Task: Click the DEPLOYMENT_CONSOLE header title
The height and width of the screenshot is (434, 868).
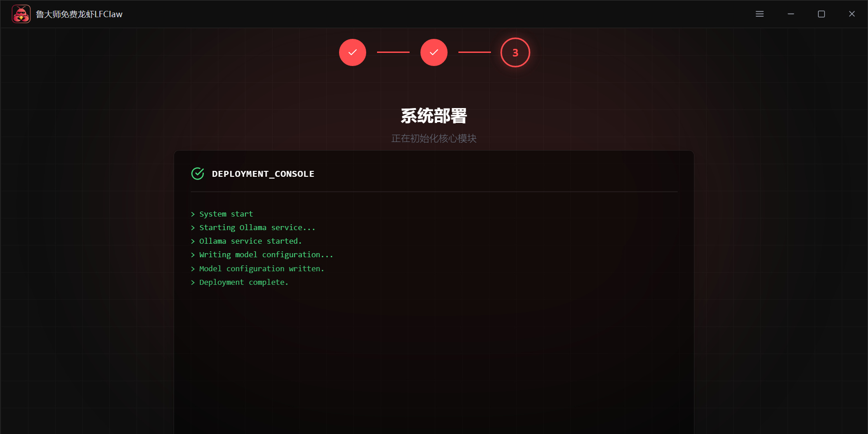Action: (263, 174)
